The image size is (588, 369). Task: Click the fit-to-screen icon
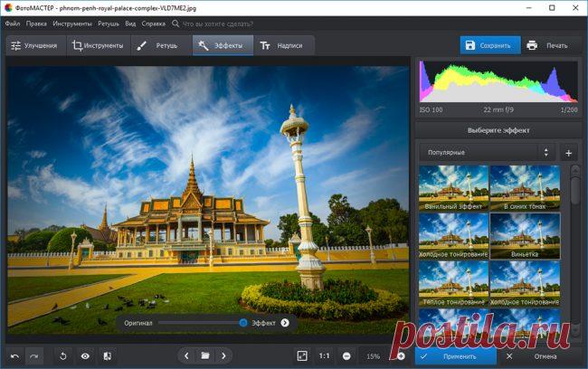point(302,355)
